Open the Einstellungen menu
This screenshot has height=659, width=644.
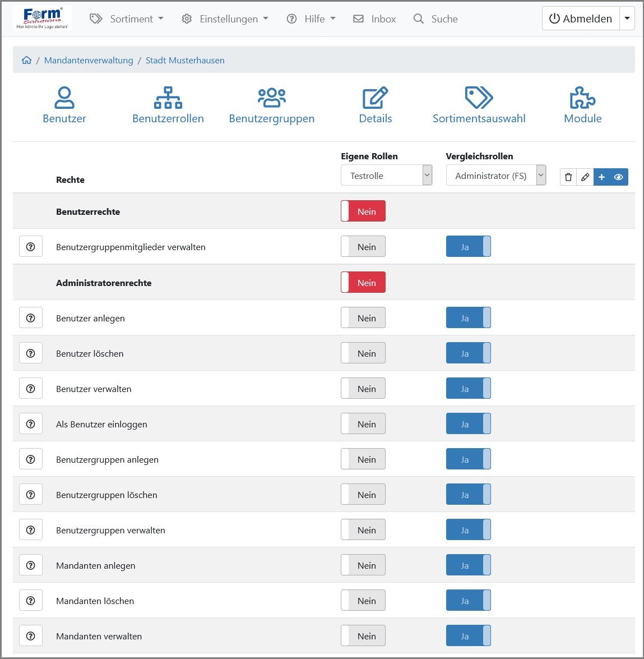pos(225,19)
